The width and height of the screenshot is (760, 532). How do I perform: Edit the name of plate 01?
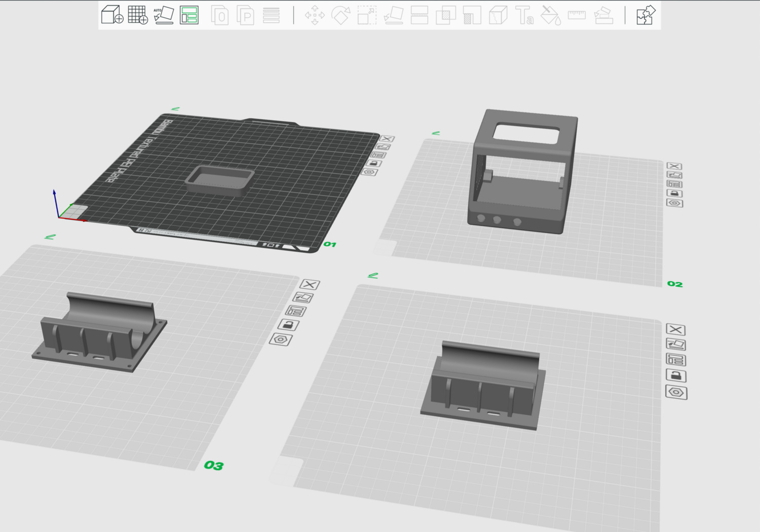pyautogui.click(x=175, y=109)
